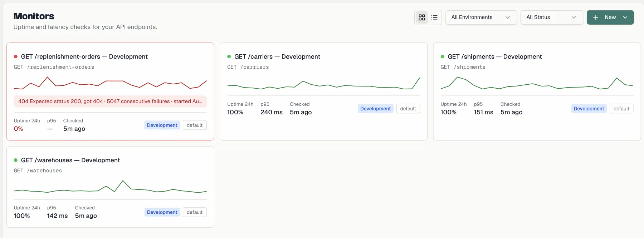
Task: Click the warehouses latency sparkline chart
Action: pyautogui.click(x=110, y=187)
